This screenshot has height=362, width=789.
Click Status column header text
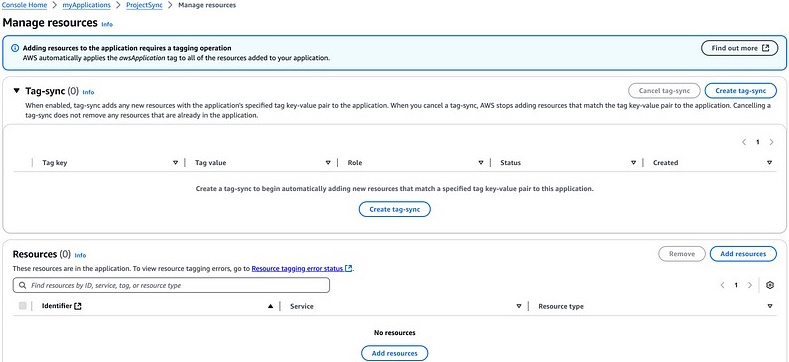[x=510, y=163]
